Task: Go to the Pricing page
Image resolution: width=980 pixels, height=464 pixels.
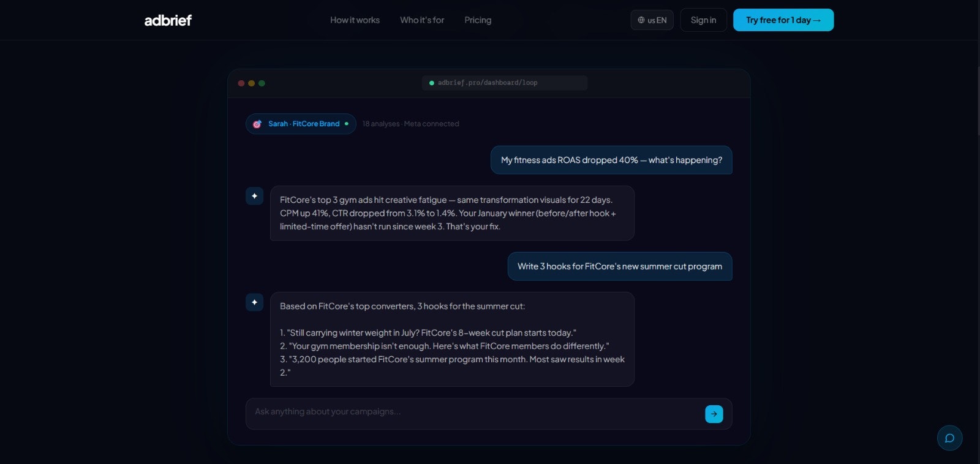Action: (478, 20)
